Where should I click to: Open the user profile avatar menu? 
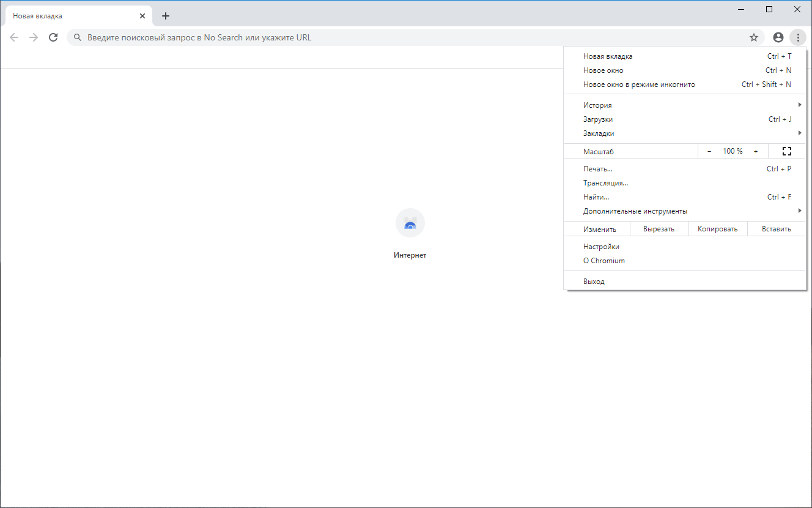778,37
